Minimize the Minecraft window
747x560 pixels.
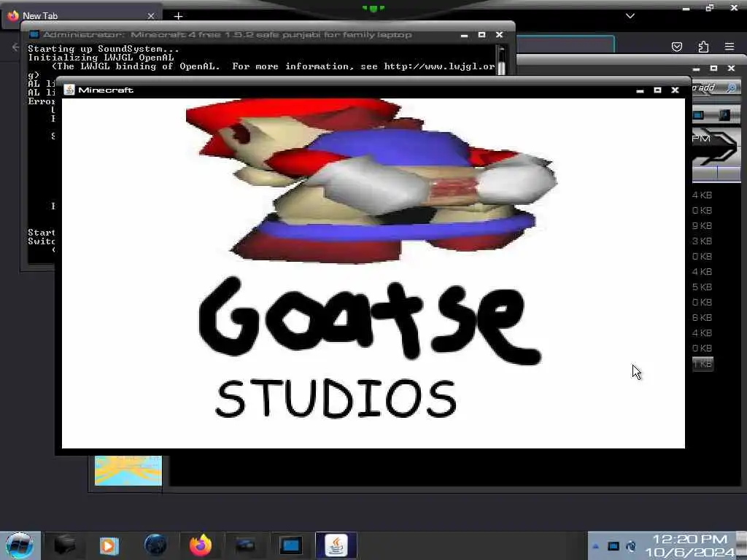point(640,90)
